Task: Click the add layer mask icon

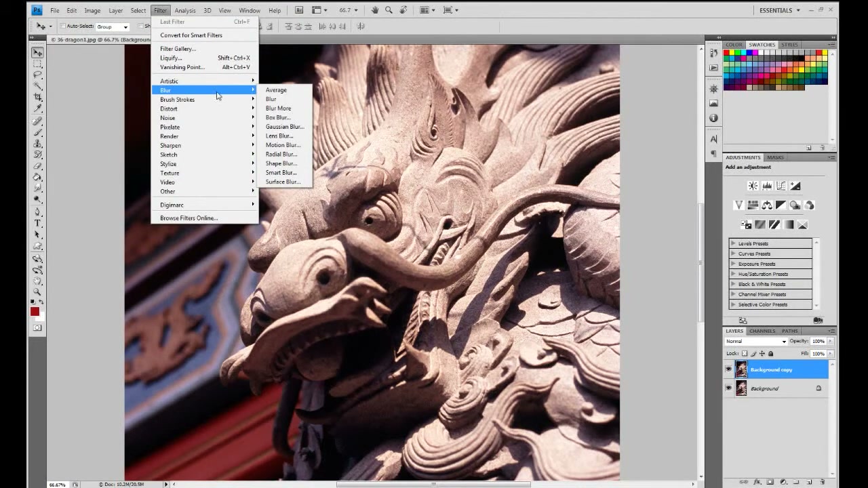Action: point(770,482)
